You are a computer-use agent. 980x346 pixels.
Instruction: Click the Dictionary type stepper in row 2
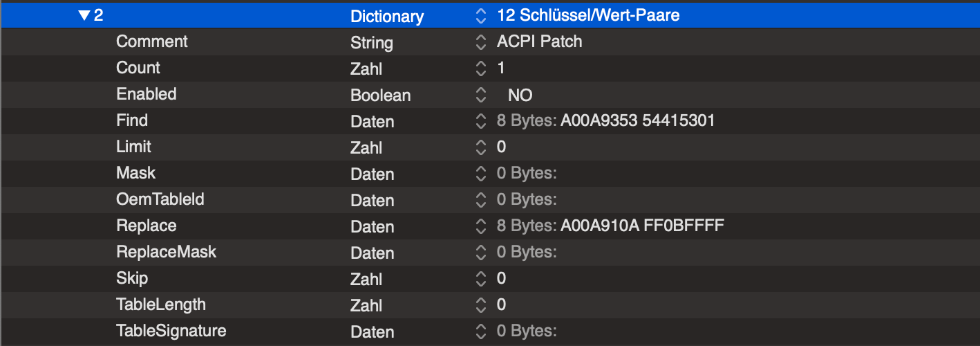[x=481, y=15]
